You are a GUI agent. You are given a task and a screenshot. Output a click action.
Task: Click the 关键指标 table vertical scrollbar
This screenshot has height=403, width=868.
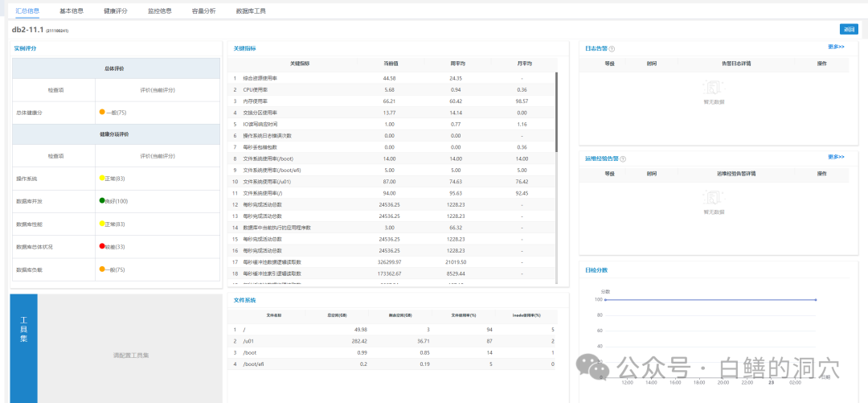coord(556,113)
